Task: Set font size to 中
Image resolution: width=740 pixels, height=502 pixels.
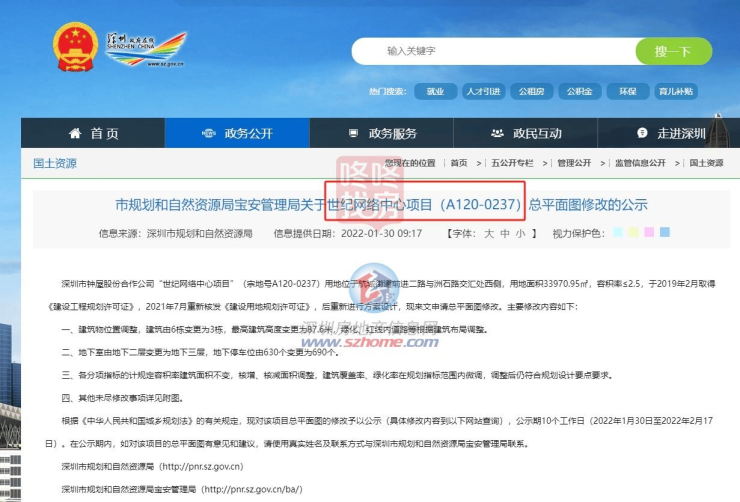Action: 506,233
